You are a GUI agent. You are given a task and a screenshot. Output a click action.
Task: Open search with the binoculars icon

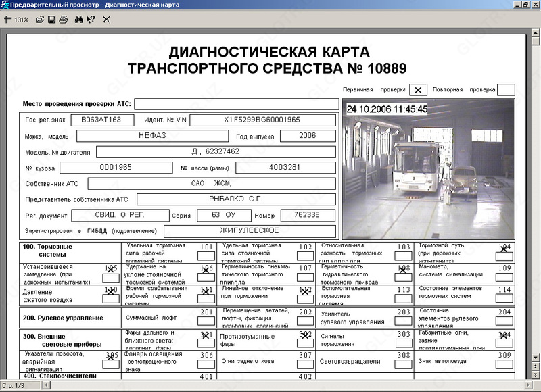pos(79,20)
